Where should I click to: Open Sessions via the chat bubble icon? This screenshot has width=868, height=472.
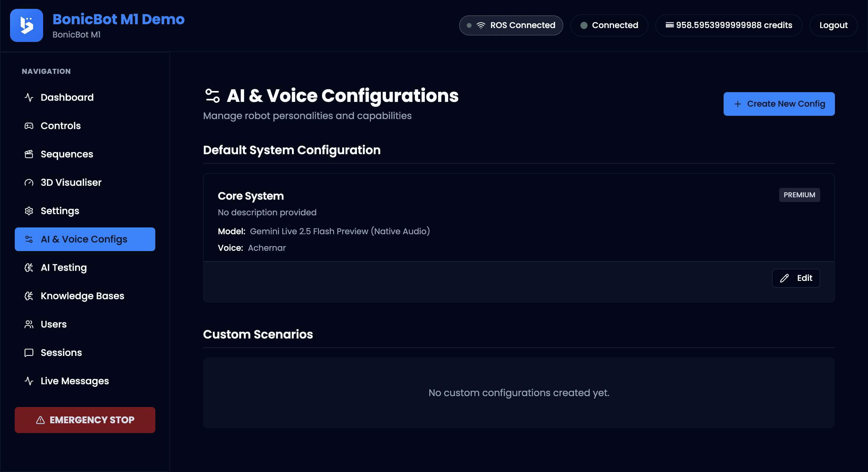[29, 352]
